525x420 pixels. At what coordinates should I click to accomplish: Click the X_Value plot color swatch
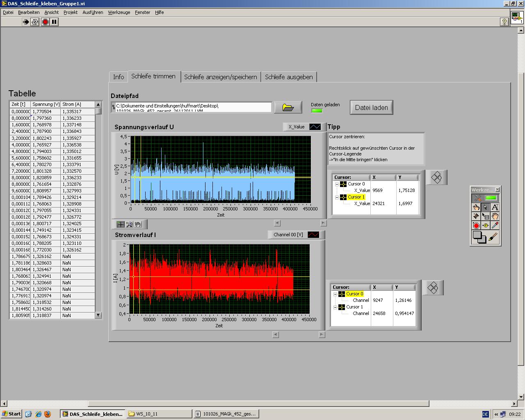click(315, 127)
